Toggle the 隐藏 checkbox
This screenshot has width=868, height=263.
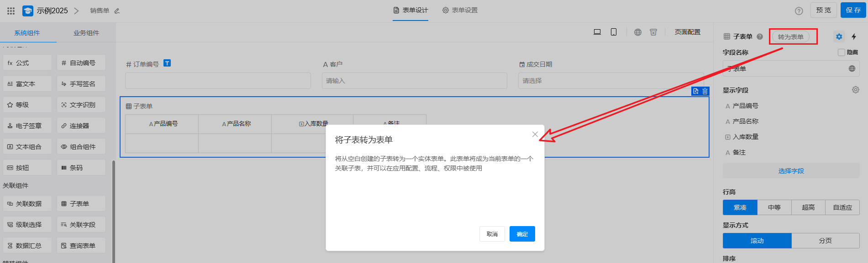point(841,52)
